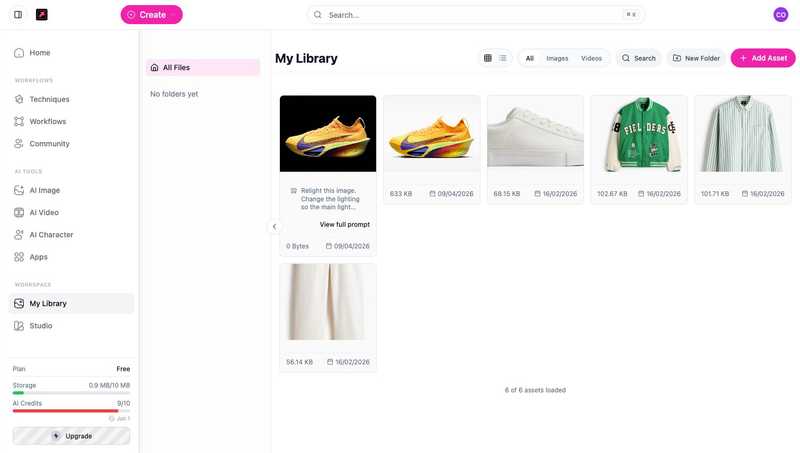Viewport: 800px width, 453px height.
Task: Click the '0 Bytes' file size
Action: [297, 246]
